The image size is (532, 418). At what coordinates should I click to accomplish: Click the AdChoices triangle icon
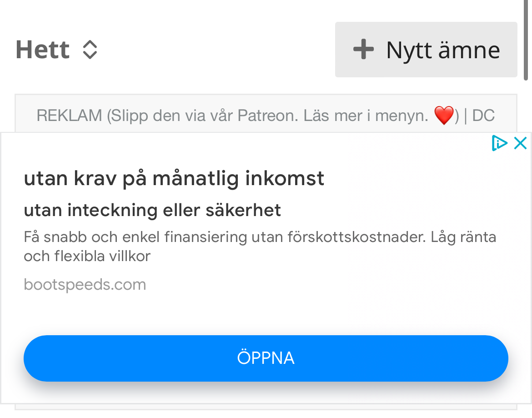coord(499,143)
